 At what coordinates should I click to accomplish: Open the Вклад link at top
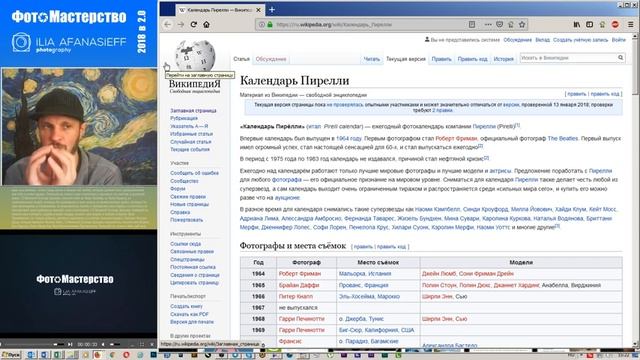coord(542,40)
